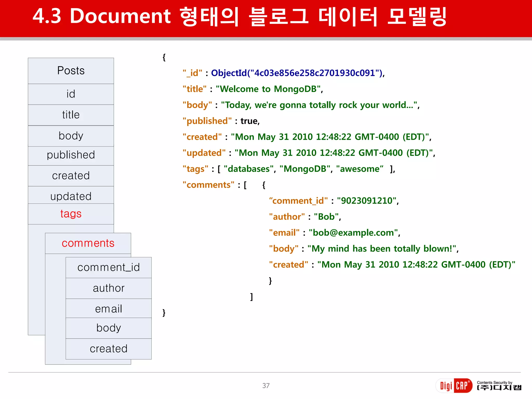Click the true value

tap(249, 121)
